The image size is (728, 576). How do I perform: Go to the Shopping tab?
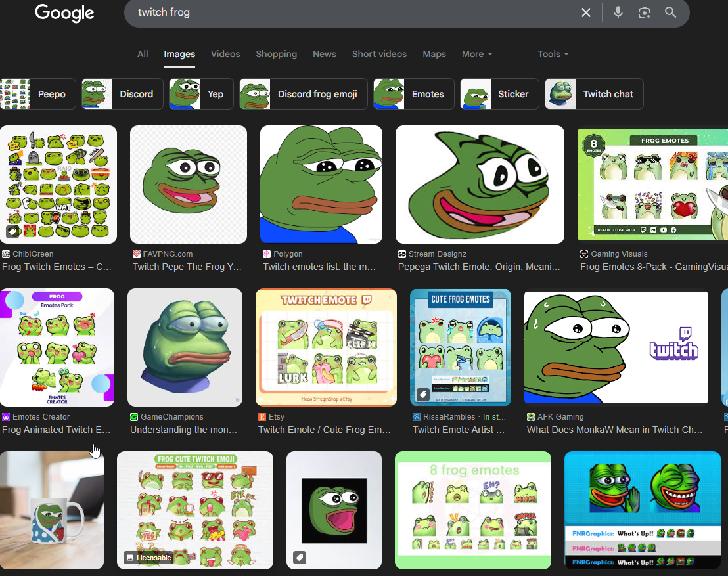[x=276, y=54]
